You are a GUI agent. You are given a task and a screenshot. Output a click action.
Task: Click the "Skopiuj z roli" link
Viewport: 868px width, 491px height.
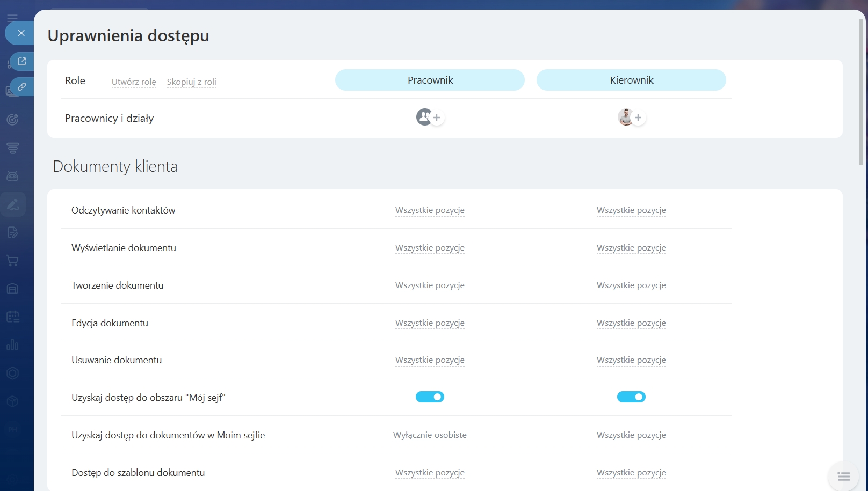[191, 82]
